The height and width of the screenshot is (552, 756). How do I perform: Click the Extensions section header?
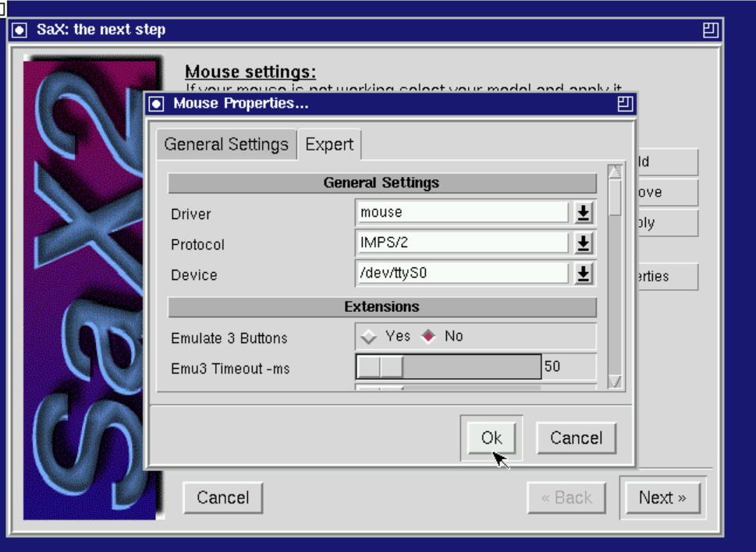pyautogui.click(x=382, y=307)
